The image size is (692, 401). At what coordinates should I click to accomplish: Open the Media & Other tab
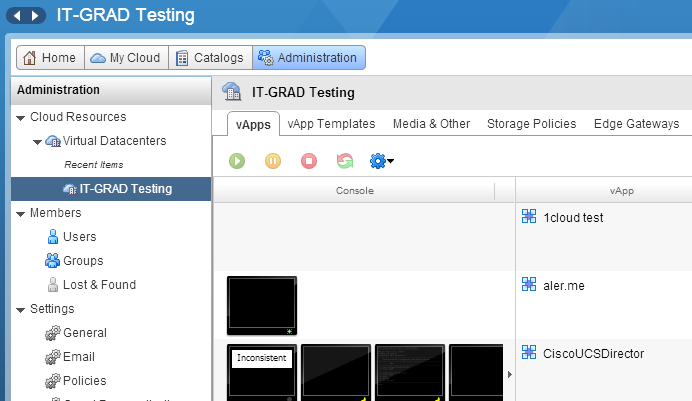tap(431, 124)
